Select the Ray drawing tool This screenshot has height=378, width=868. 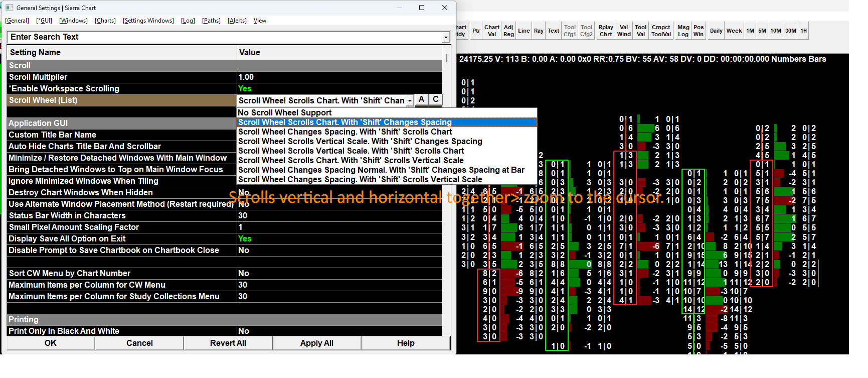(539, 31)
